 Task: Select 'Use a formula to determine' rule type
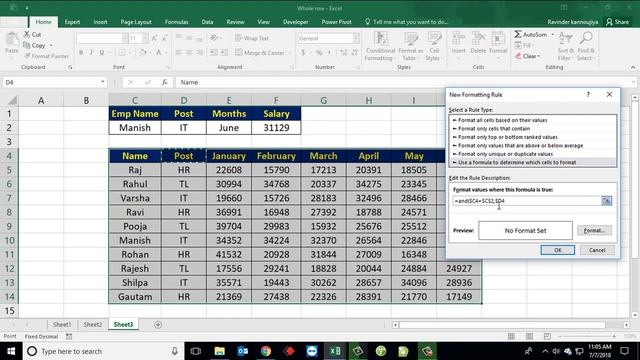(533, 162)
